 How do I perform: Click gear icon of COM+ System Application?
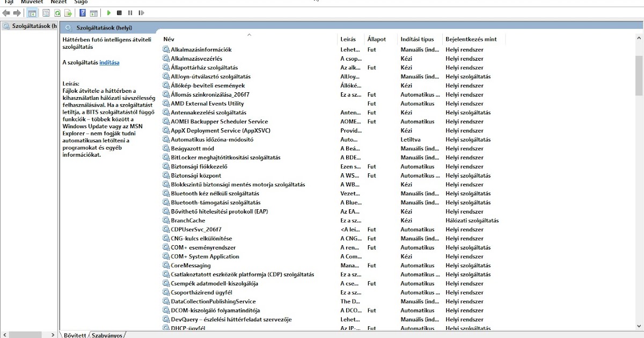tap(166, 256)
